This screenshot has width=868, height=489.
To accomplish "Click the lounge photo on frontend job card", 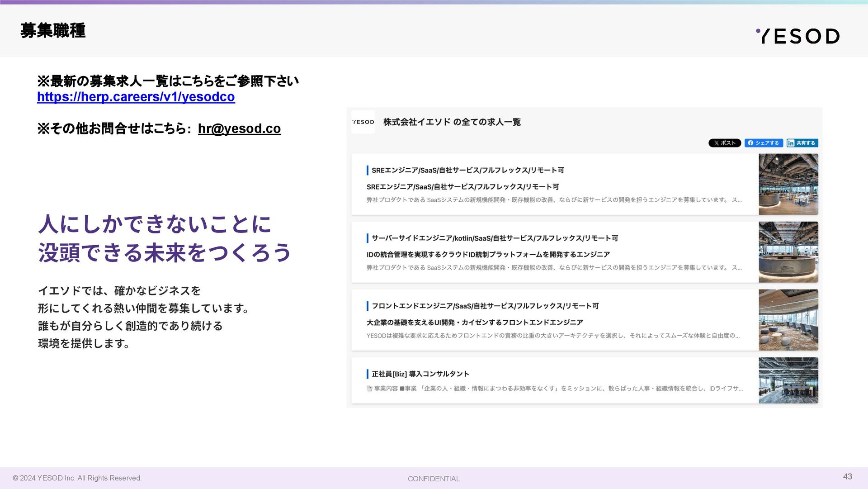I will click(x=788, y=320).
